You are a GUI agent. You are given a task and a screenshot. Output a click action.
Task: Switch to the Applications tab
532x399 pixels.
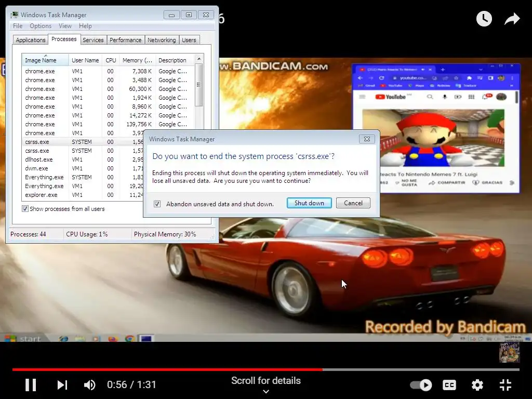coord(31,40)
